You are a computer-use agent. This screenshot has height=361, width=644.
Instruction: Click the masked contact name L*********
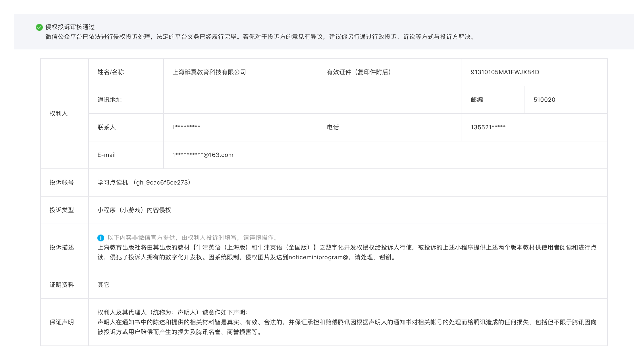pyautogui.click(x=186, y=127)
